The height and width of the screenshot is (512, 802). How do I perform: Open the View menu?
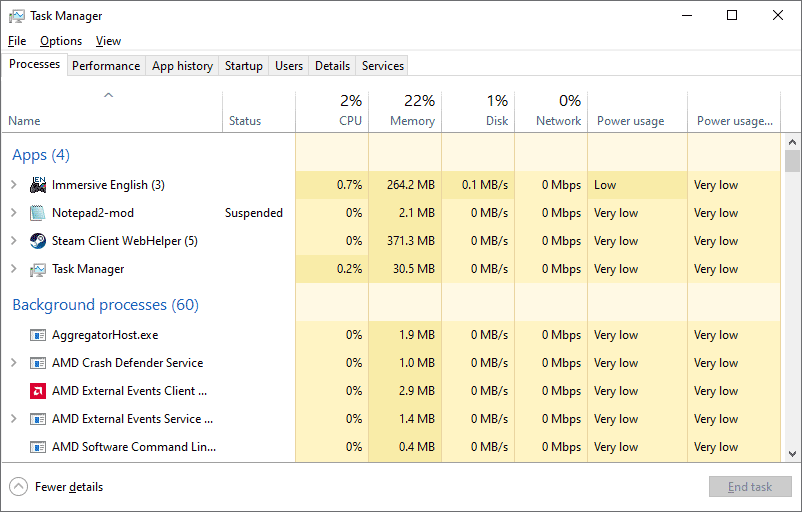tap(108, 41)
